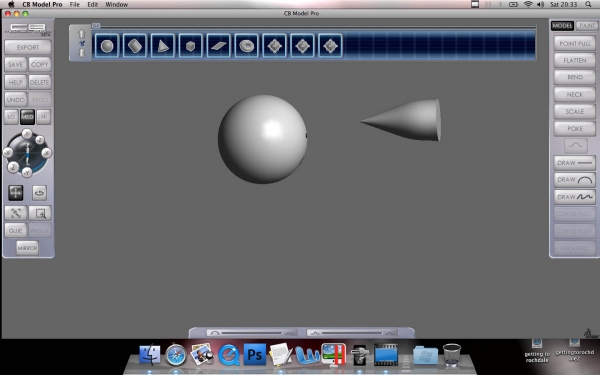Snap view to the -Z axis on compass
This screenshot has height=375, width=600.
tap(40, 140)
